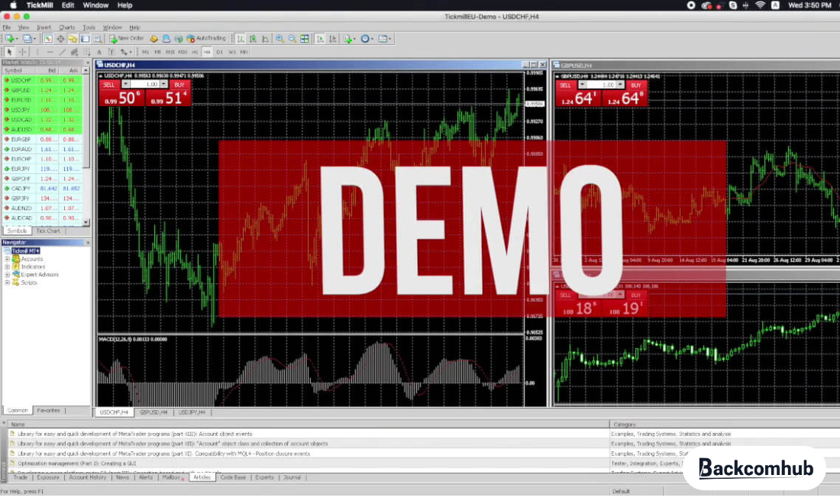Open the File menu

coord(6,27)
